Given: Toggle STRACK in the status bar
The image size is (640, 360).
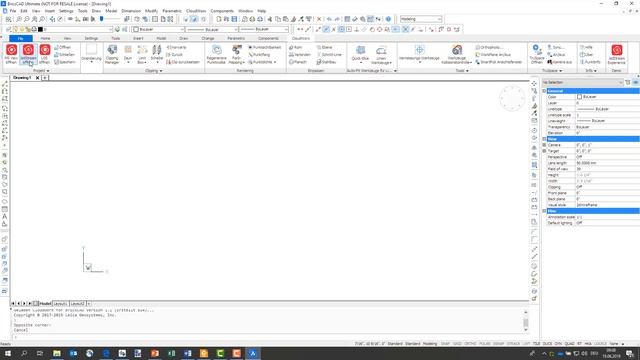Looking at the screenshot, I should (x=513, y=344).
